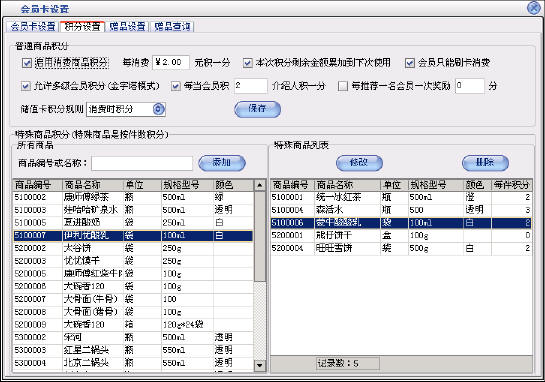This screenshot has width=545, height=382.
Task: Close the 会员卡设置 dialog window
Action: pos(534,7)
